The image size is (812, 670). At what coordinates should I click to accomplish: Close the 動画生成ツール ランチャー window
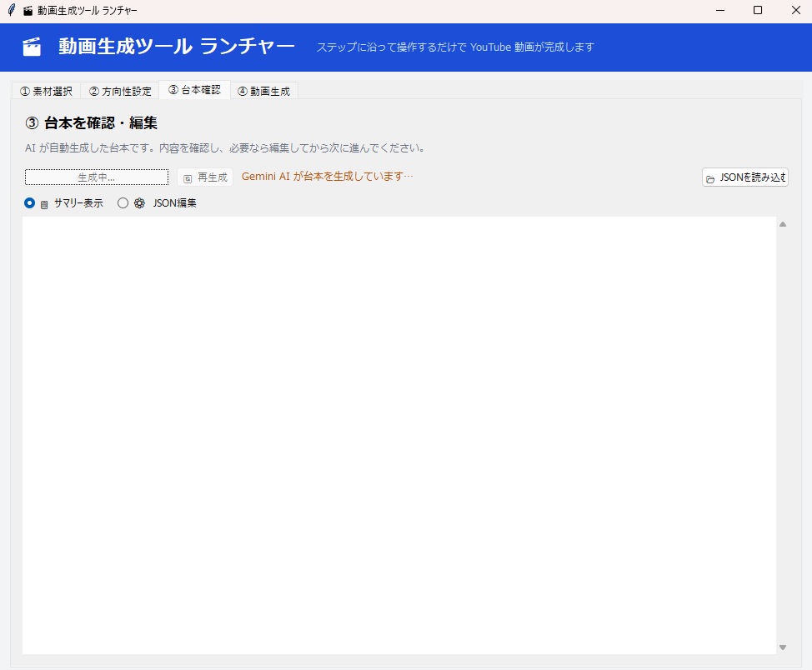click(x=796, y=10)
